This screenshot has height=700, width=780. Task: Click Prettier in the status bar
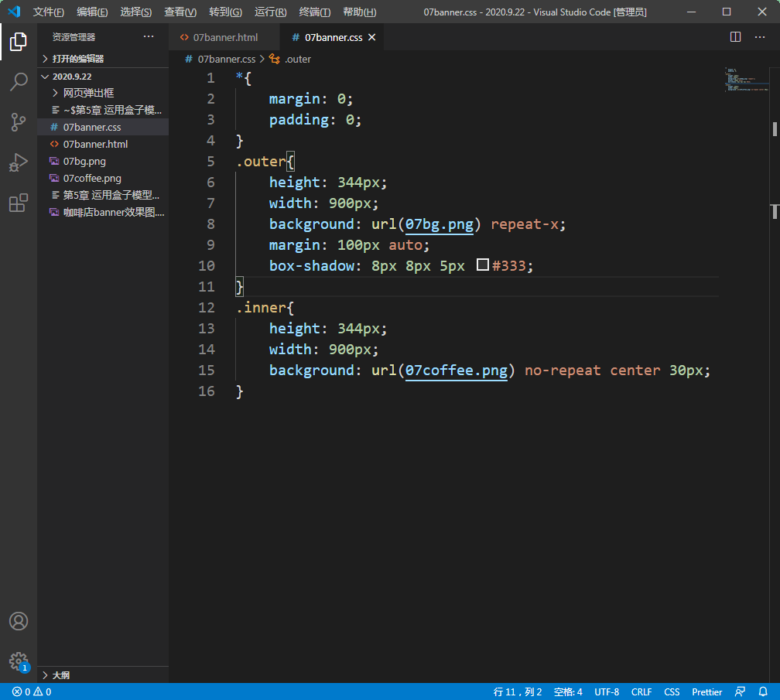[x=706, y=691]
